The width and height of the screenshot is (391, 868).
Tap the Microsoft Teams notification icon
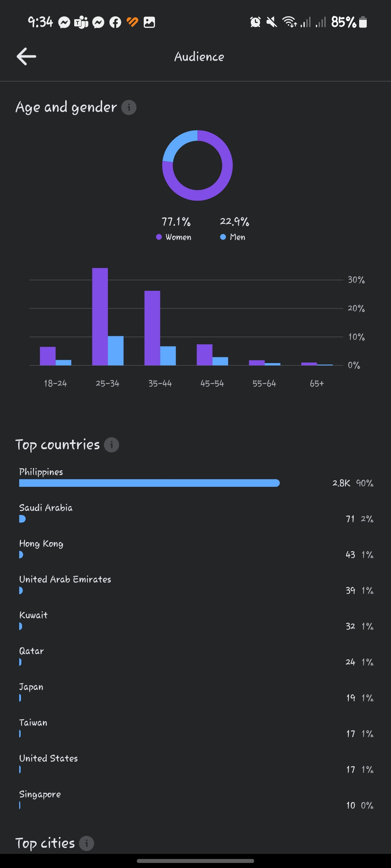tap(81, 22)
